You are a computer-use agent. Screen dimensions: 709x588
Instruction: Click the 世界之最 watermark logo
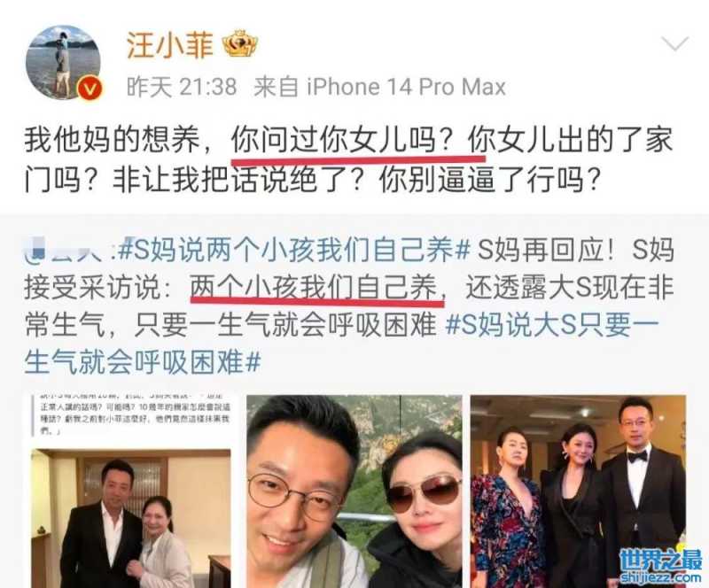(660, 560)
